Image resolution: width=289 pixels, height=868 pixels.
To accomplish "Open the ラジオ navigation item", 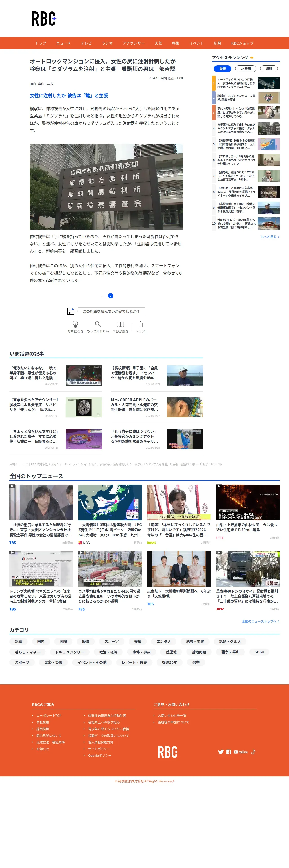I will (107, 43).
